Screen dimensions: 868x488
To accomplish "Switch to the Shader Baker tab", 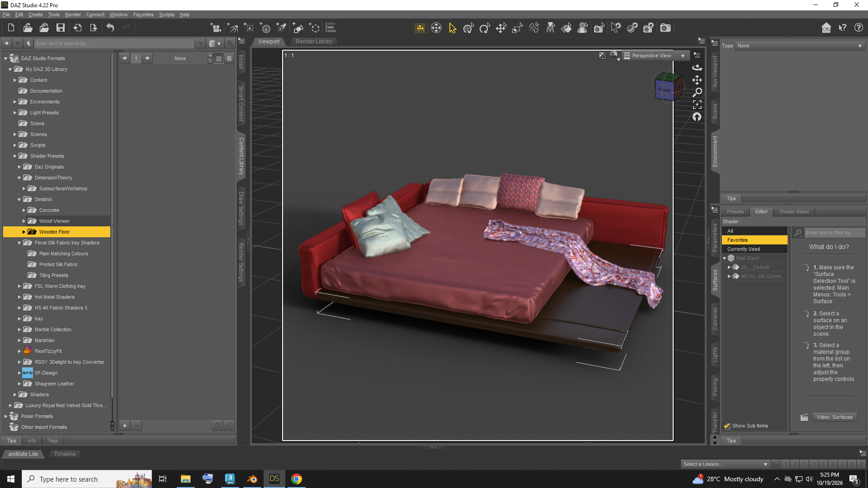I will point(794,211).
